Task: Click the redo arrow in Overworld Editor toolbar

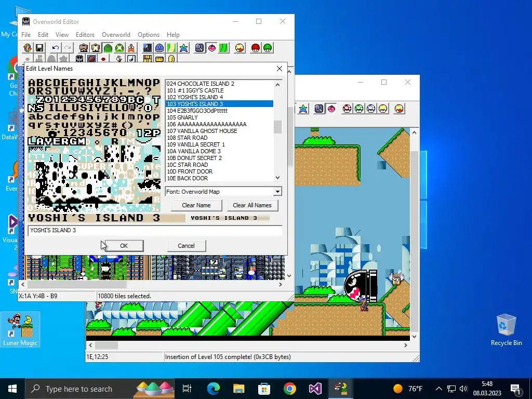Action: point(68,48)
